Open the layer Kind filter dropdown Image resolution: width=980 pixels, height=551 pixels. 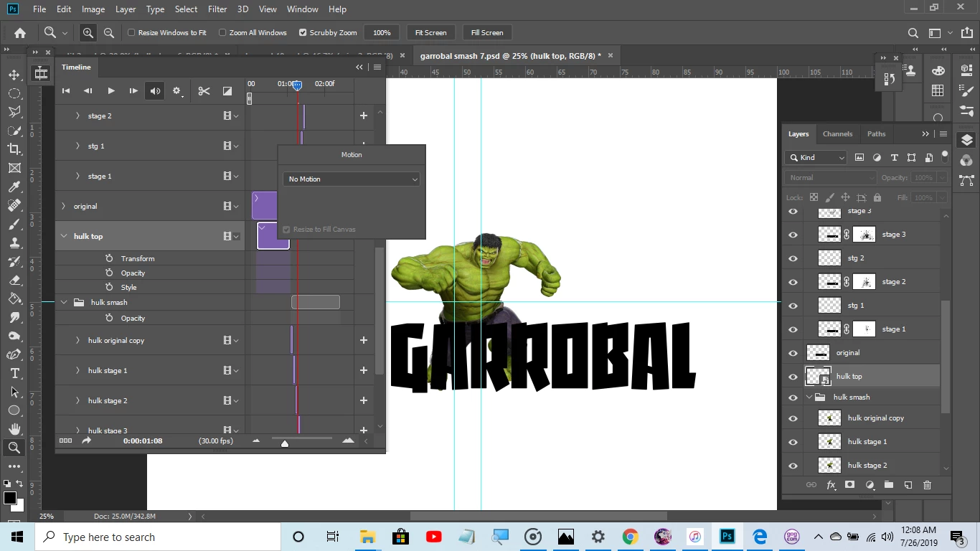coord(816,157)
